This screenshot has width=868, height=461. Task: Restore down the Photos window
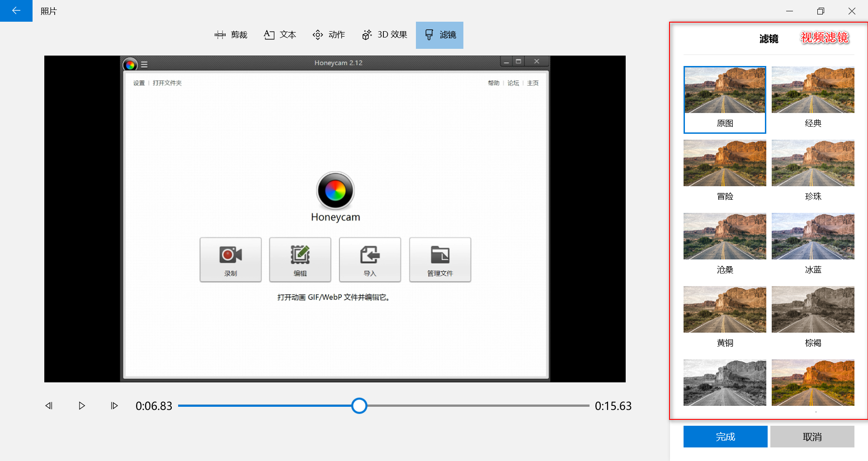pos(821,11)
